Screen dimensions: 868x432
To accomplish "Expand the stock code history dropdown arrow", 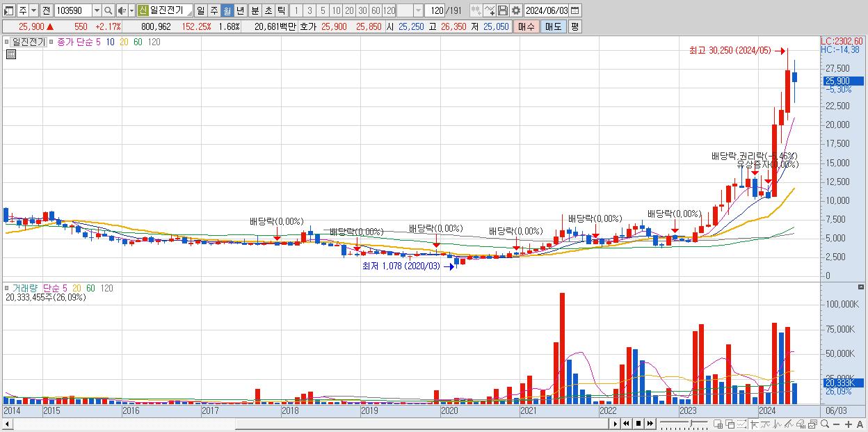I will coord(97,10).
